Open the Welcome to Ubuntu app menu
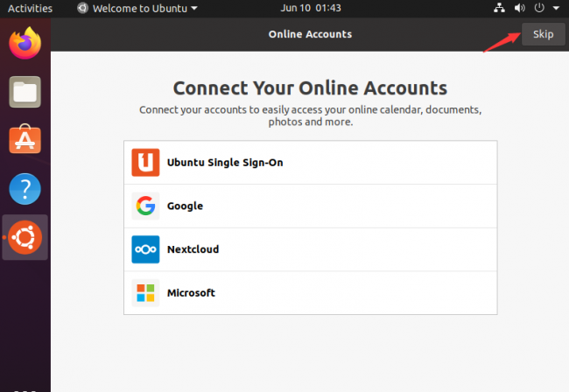569x392 pixels. [x=137, y=8]
